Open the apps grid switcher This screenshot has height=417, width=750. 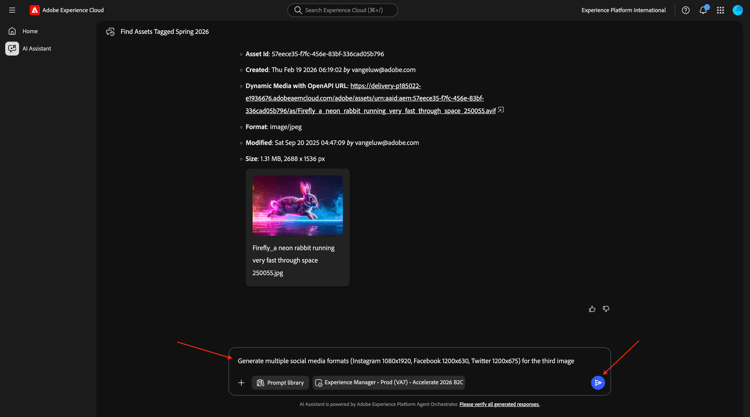coord(720,10)
